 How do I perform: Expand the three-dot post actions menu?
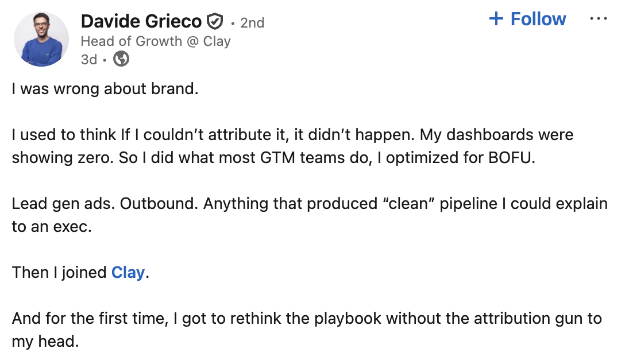click(599, 18)
